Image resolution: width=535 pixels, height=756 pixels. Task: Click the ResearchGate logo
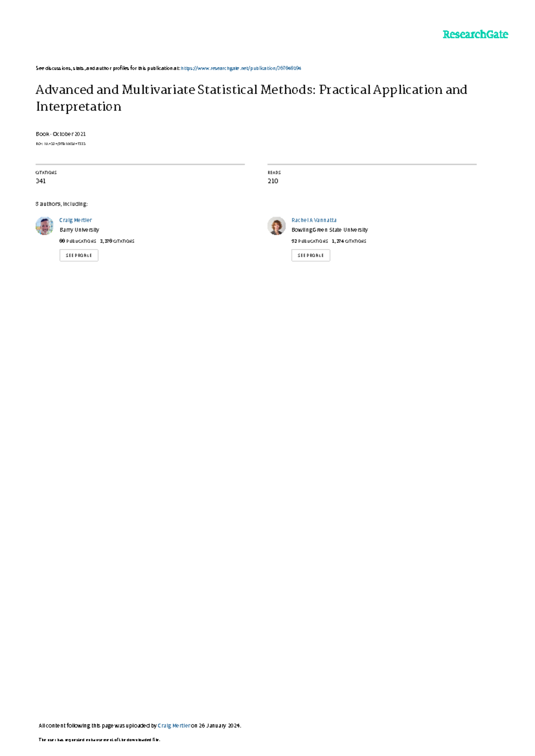click(475, 35)
